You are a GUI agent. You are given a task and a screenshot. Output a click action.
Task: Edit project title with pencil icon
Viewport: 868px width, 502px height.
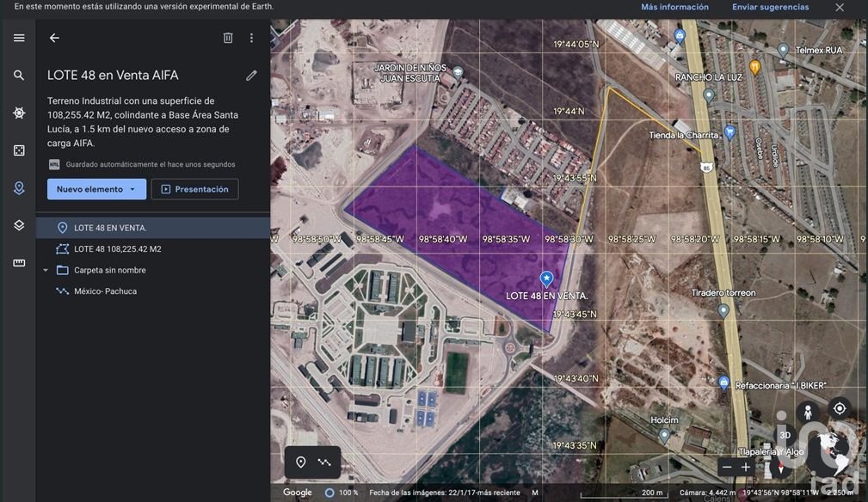coord(251,76)
